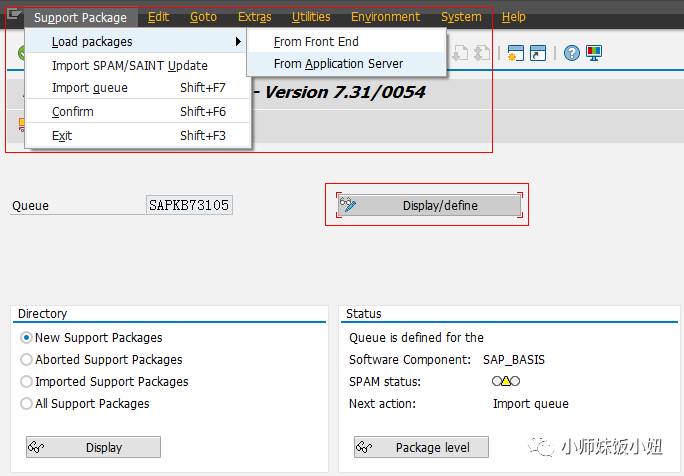
Task: Click the greyed last page toolbar icon
Action: 482,53
